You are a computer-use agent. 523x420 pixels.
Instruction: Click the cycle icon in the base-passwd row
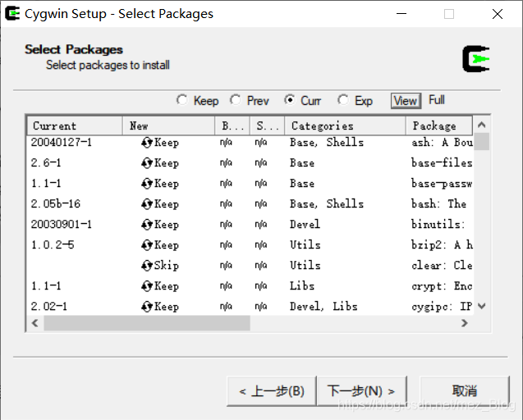click(147, 184)
